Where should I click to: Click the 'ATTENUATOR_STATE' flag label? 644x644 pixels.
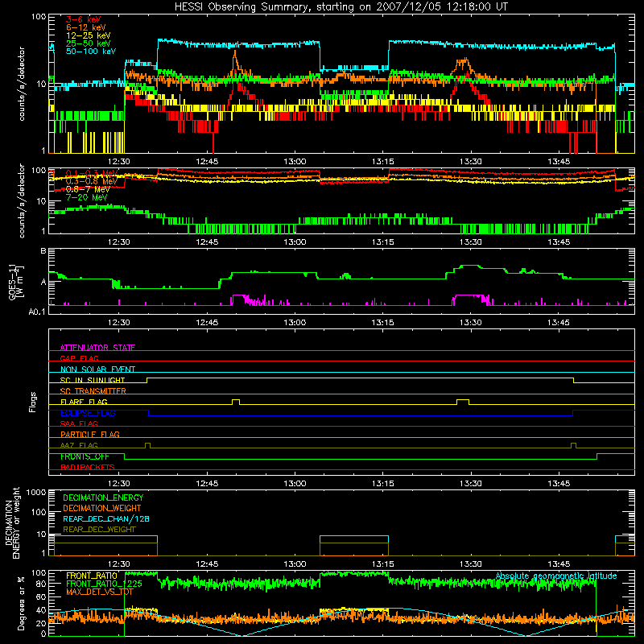pyautogui.click(x=97, y=348)
